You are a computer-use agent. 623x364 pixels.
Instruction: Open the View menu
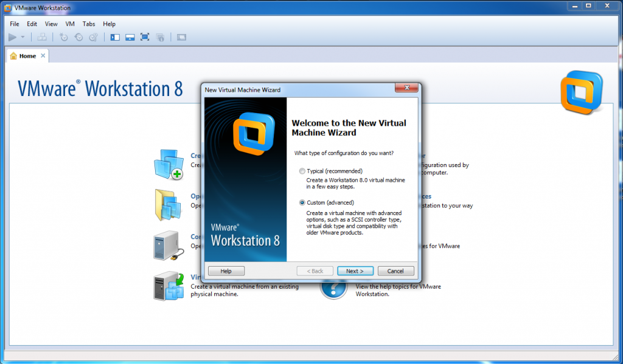click(51, 24)
